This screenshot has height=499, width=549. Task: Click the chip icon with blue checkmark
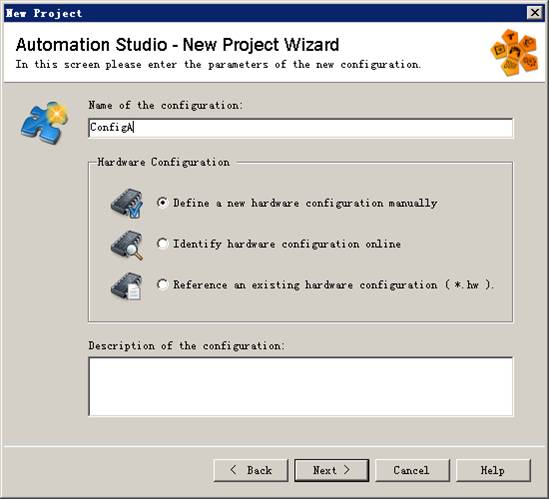tap(127, 203)
